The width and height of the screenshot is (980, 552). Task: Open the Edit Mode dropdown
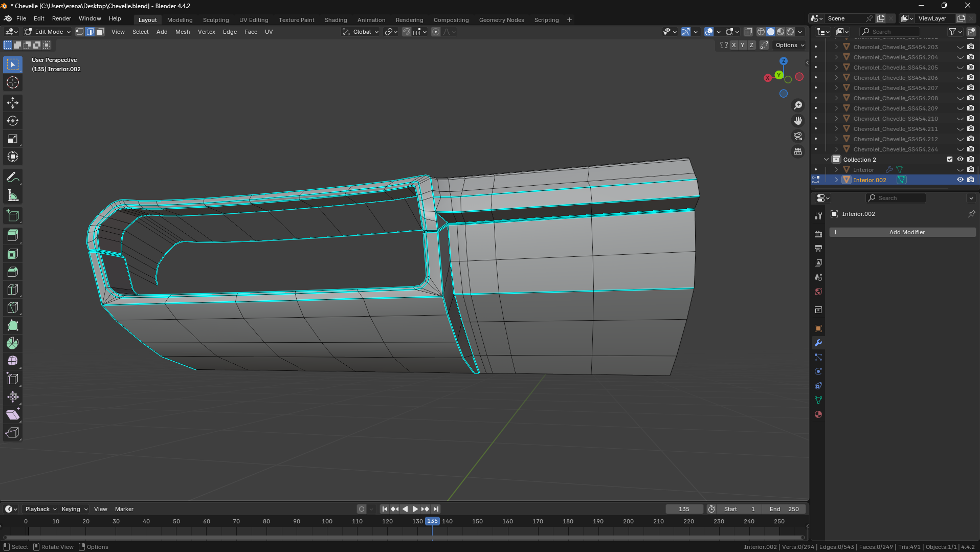pos(48,32)
